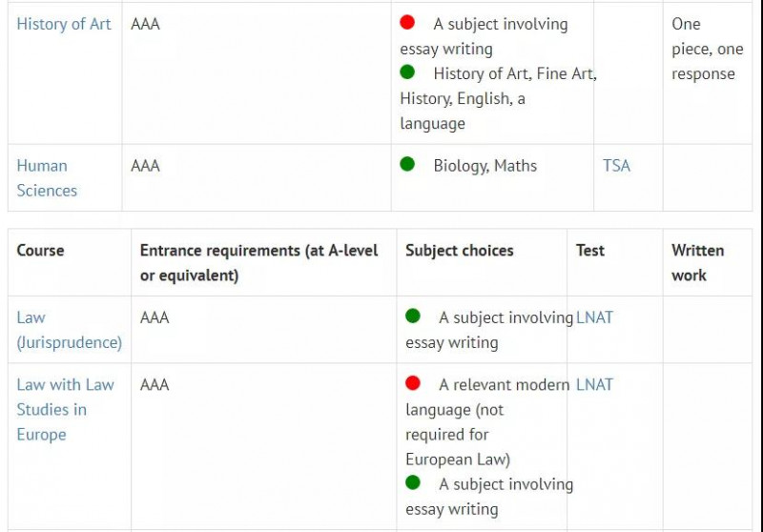This screenshot has width=763, height=532.
Task: Click the Test column header
Action: click(590, 251)
